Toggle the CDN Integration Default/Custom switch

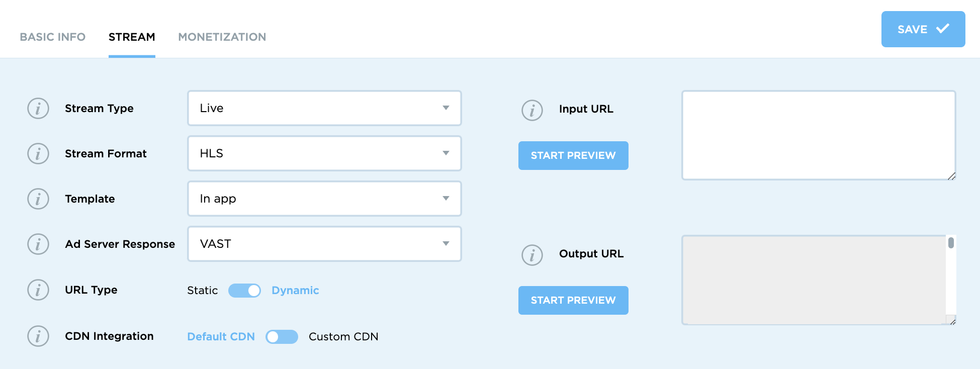click(282, 337)
